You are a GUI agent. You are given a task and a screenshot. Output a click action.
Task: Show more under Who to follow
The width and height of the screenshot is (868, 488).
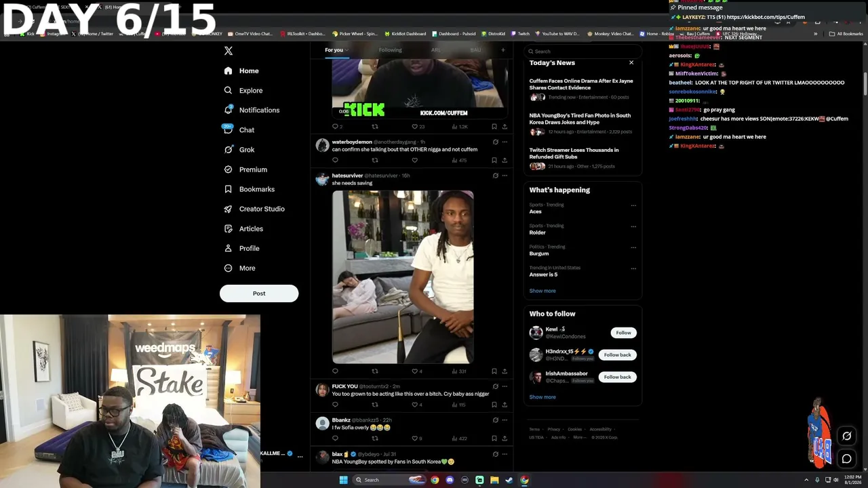542,397
